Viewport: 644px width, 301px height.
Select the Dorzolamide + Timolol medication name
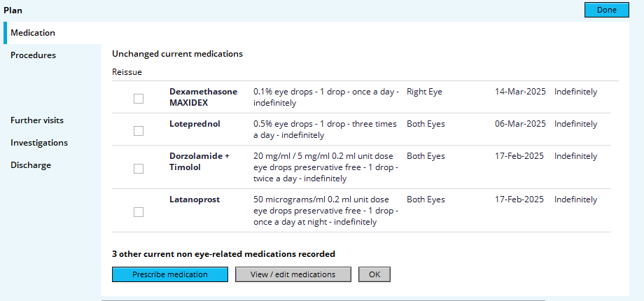click(x=199, y=162)
